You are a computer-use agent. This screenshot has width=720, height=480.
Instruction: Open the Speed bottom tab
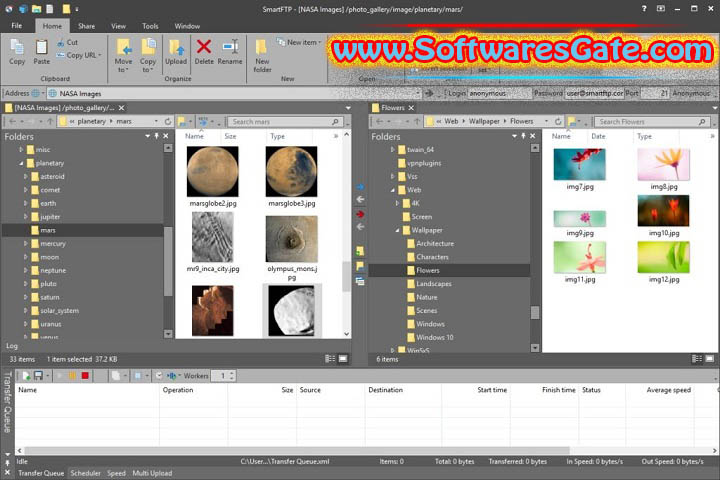pyautogui.click(x=116, y=473)
